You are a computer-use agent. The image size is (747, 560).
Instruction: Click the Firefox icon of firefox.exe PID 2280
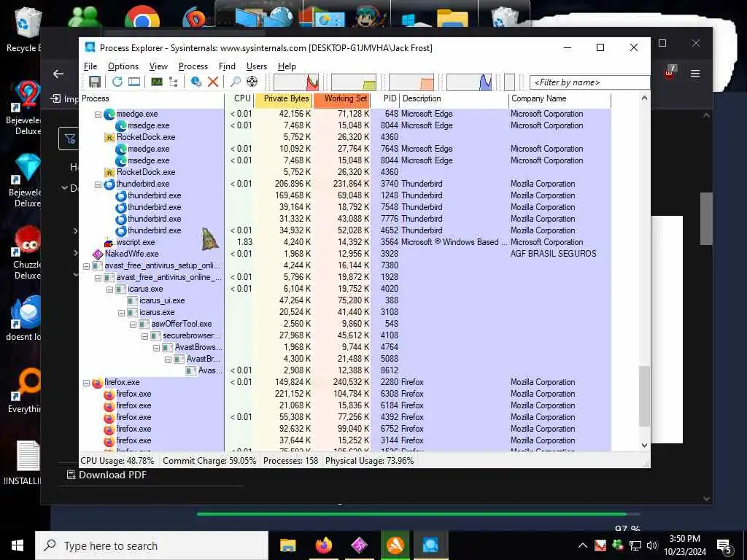[x=98, y=382]
